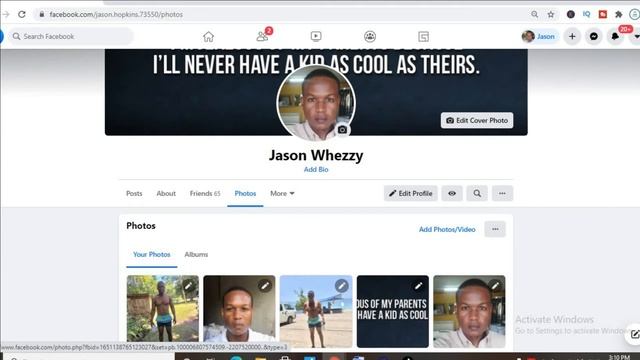Open profile three-dot options menu
This screenshot has width=640, height=360.
point(502,193)
